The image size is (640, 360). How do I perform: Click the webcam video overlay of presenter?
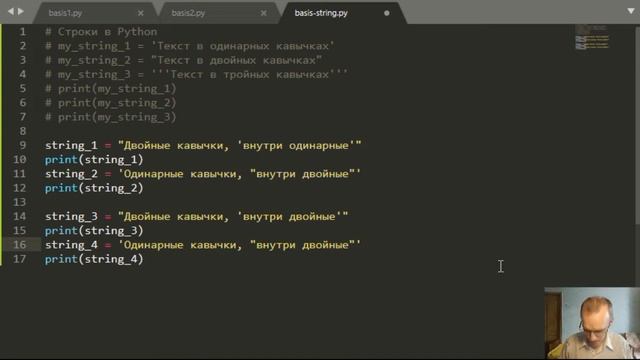pos(592,323)
